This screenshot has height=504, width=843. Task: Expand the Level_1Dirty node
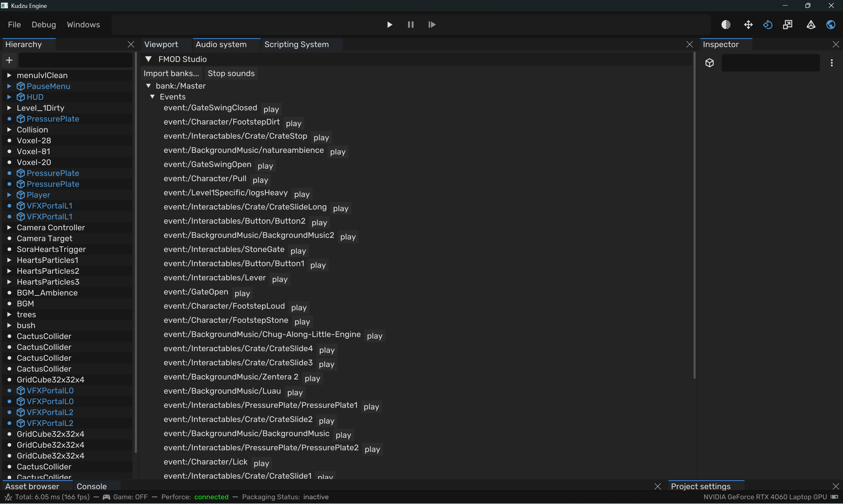point(9,108)
